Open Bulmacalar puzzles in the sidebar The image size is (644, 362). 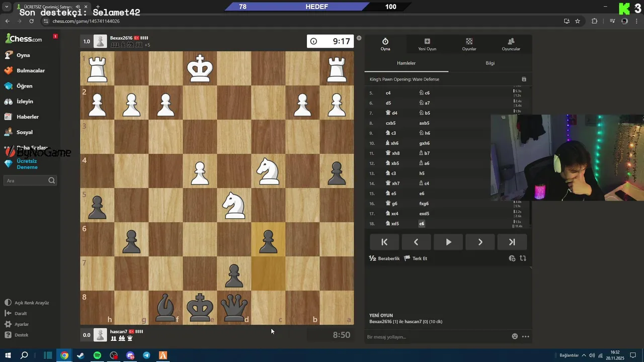tap(25, 70)
